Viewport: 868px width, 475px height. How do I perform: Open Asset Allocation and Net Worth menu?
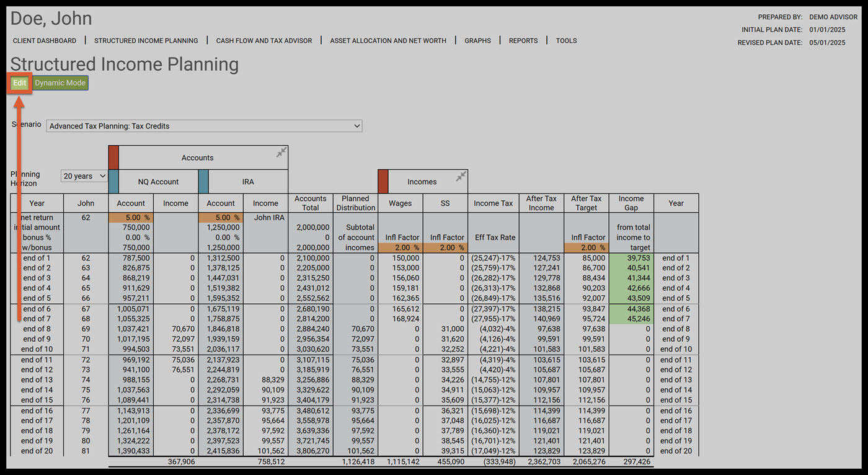388,41
